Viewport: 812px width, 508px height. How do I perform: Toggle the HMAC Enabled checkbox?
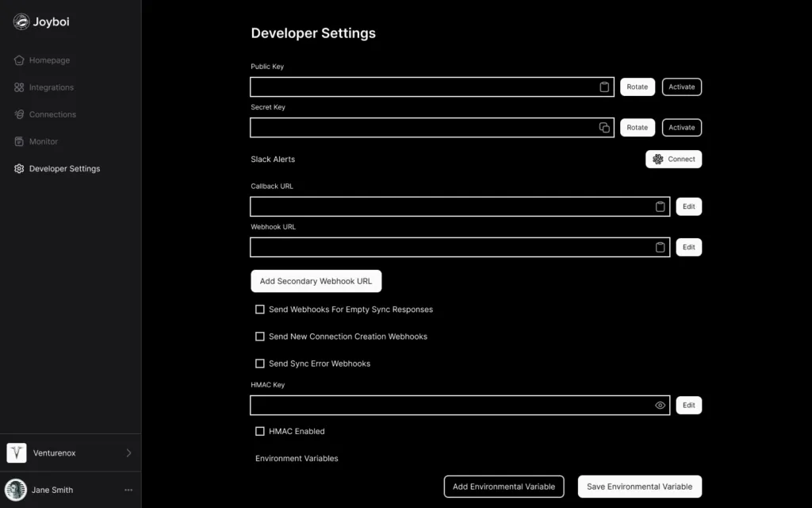click(x=260, y=431)
